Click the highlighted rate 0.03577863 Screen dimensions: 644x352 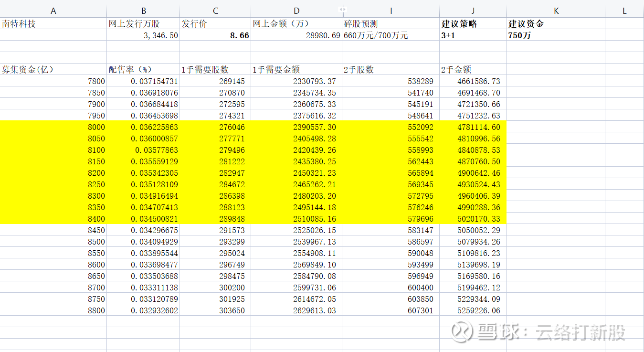[x=144, y=150]
